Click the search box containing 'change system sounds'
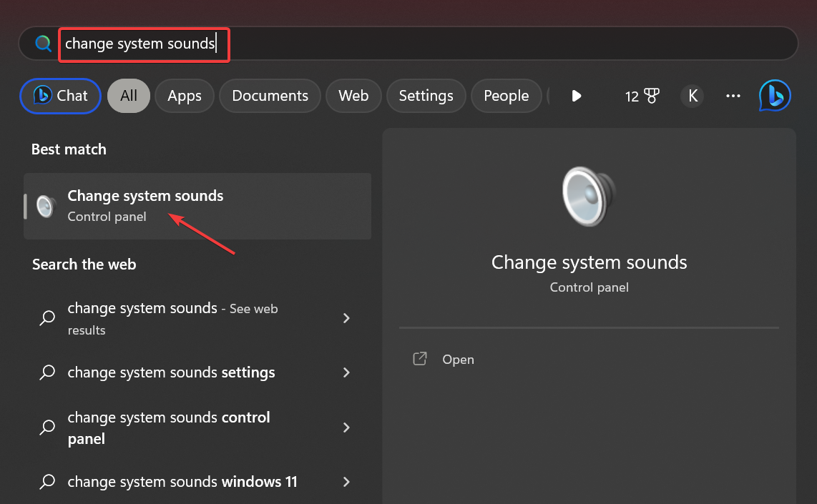The height and width of the screenshot is (504, 817). [x=408, y=43]
